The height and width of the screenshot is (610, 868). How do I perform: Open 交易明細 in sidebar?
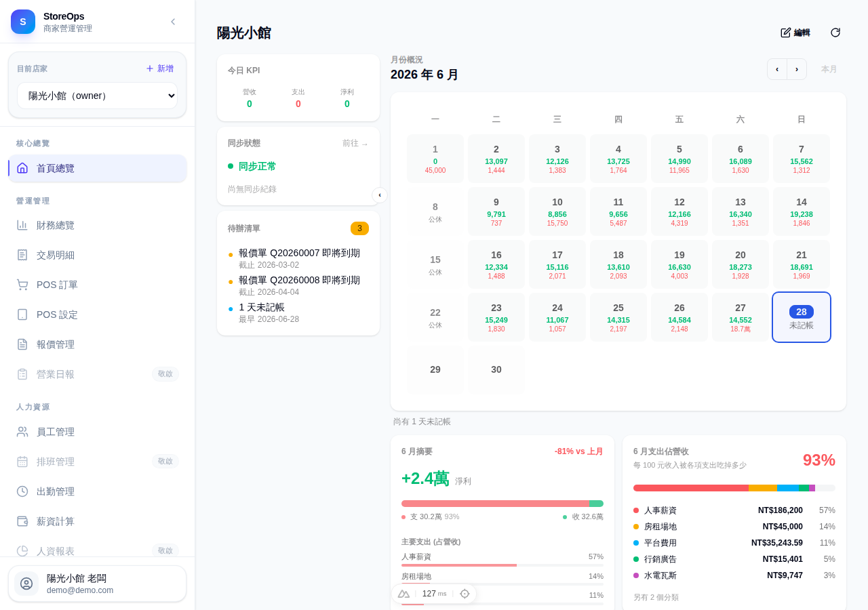97,255
